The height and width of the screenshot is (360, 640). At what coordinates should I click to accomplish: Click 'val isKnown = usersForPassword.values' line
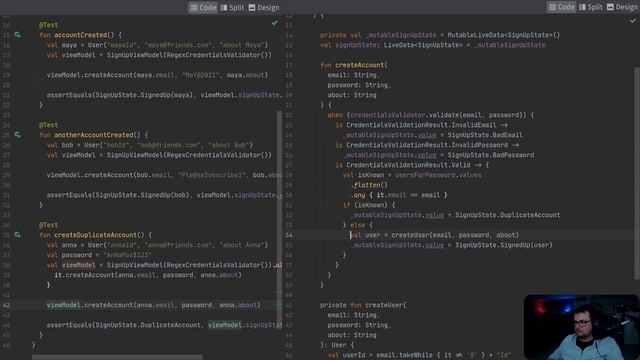coord(412,175)
